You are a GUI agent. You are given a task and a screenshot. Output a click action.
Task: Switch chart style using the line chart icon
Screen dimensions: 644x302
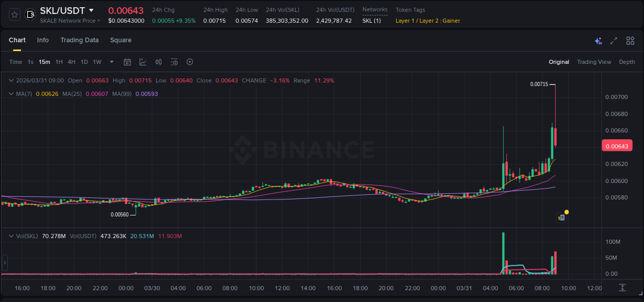143,62
